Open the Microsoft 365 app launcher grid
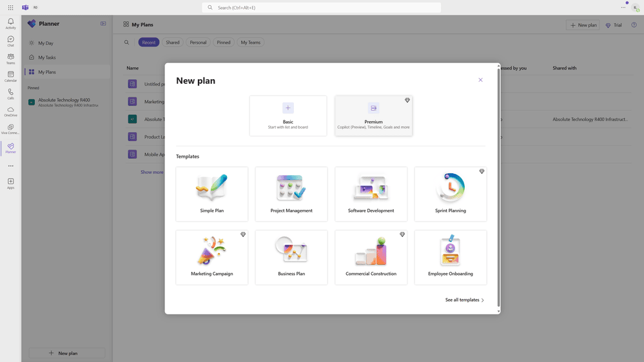 [11, 7]
